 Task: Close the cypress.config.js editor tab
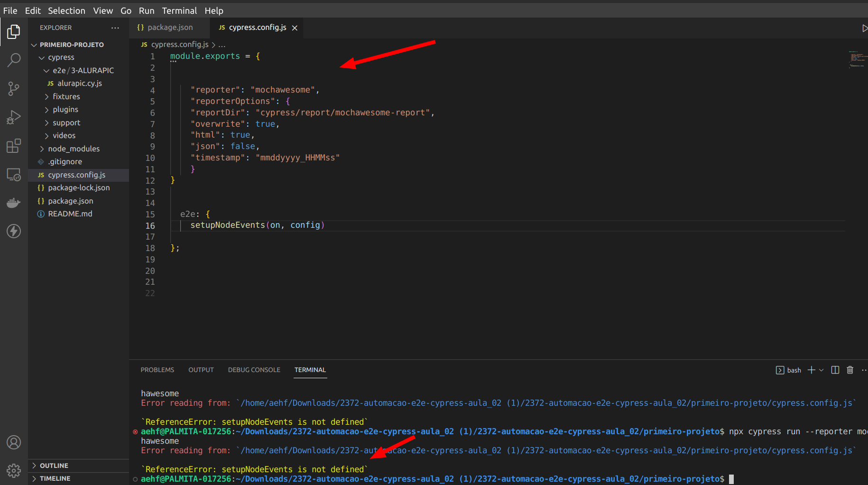pos(295,28)
